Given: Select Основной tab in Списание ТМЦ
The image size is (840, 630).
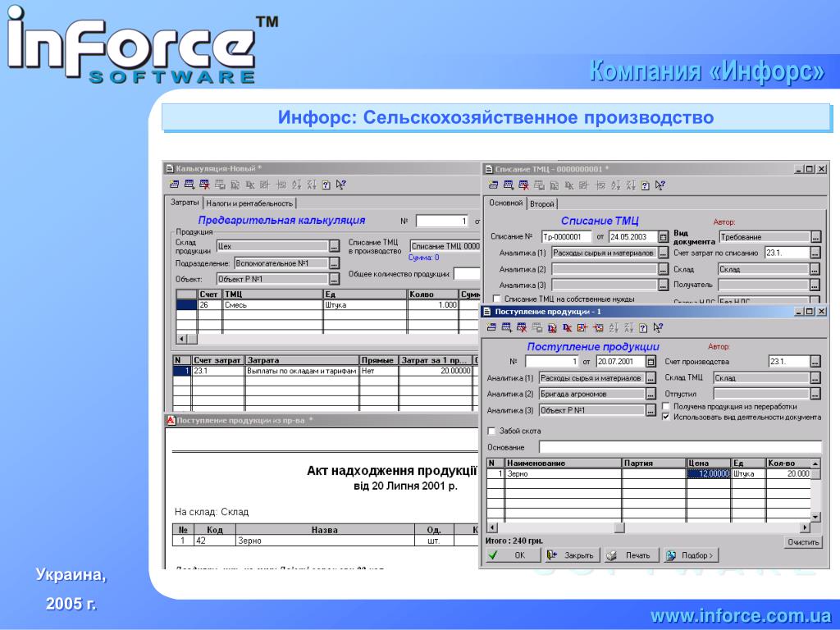Looking at the screenshot, I should pyautogui.click(x=505, y=203).
